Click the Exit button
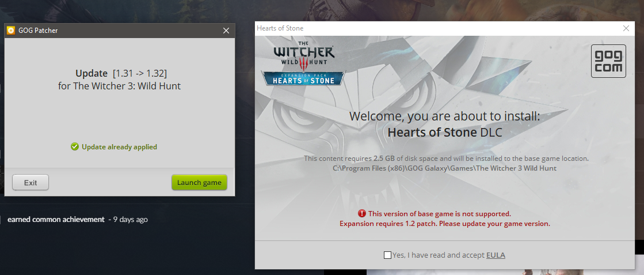Viewport: 644px width, 275px height. click(x=31, y=182)
